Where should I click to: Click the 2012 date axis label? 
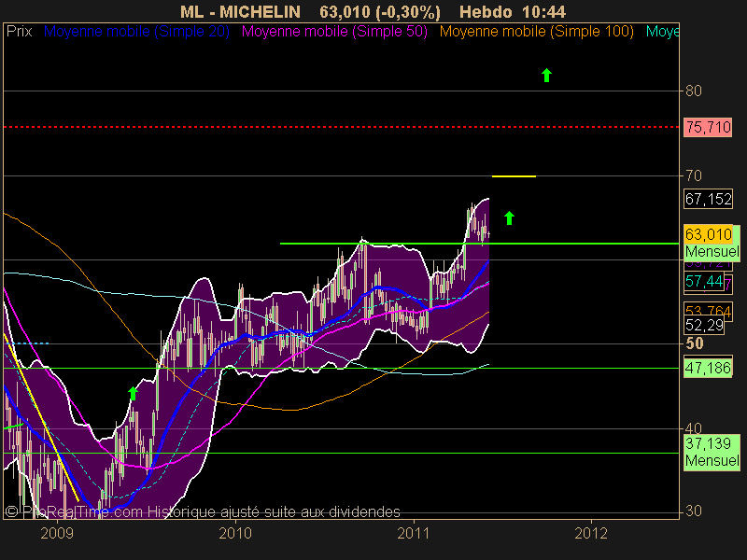pyautogui.click(x=591, y=533)
